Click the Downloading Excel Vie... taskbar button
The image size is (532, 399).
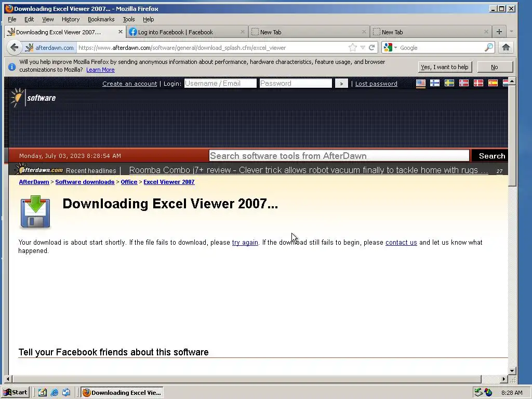coord(122,392)
